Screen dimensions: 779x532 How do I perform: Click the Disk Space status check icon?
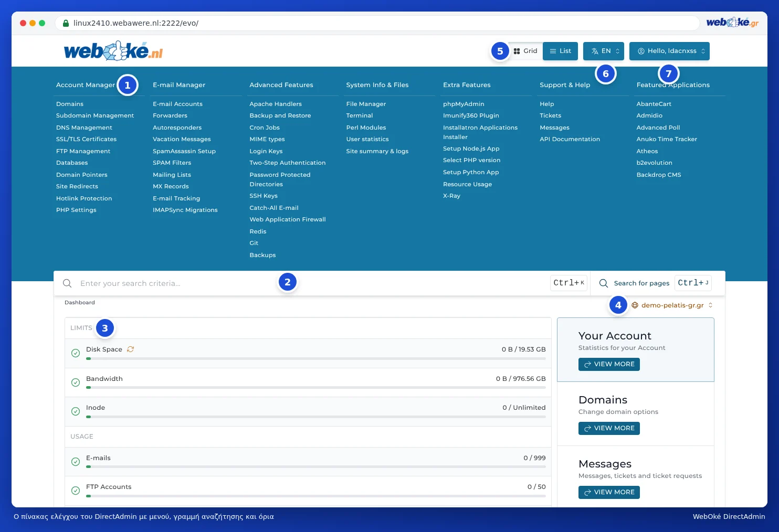(76, 353)
